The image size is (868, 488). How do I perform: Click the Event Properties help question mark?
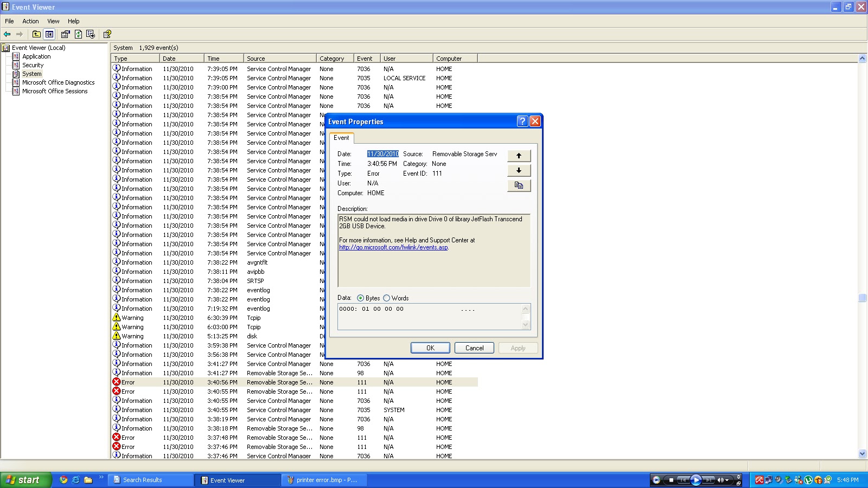point(522,121)
